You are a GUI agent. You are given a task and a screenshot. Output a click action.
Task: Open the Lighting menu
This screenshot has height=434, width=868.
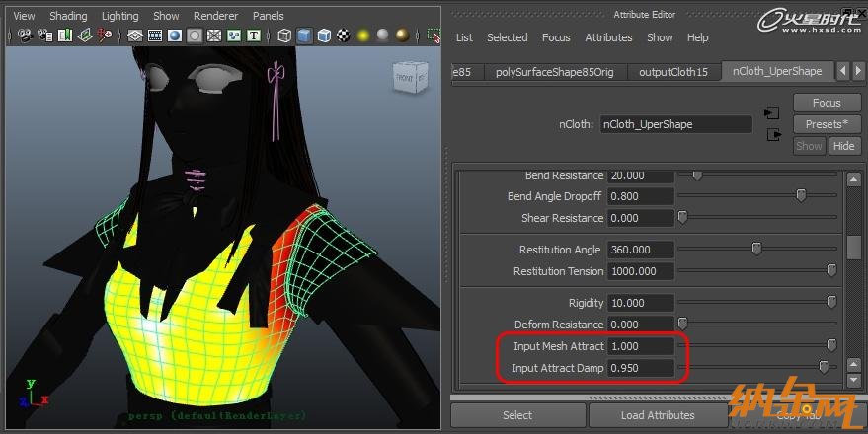120,16
